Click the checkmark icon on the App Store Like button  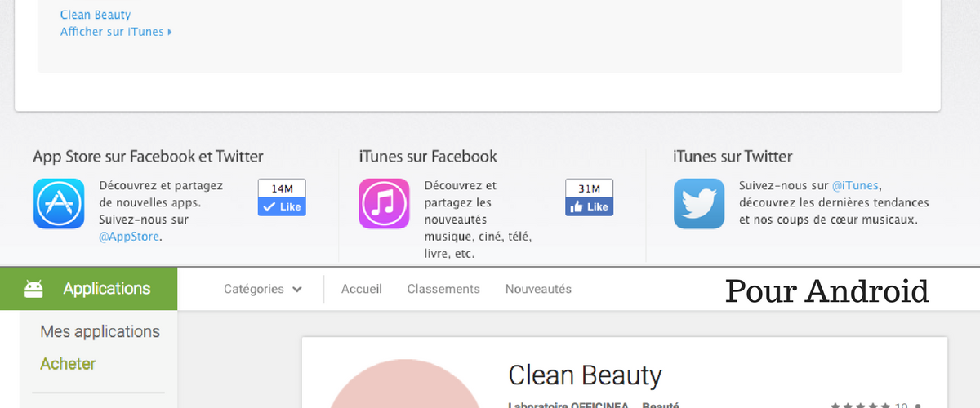[x=269, y=207]
